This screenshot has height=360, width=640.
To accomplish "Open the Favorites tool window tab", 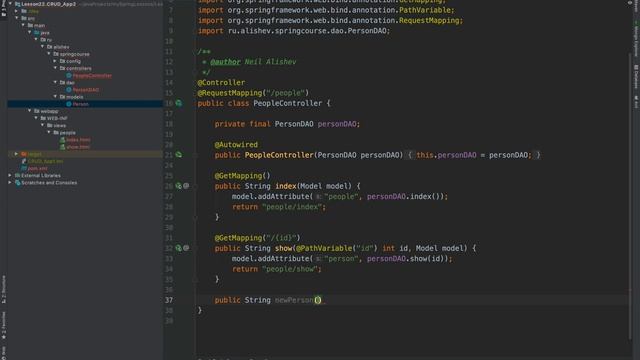I will point(4,326).
